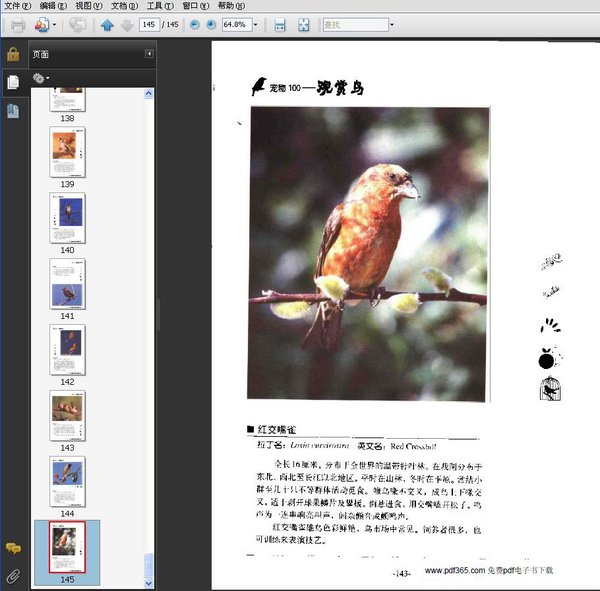Select page 143 thumbnail
This screenshot has height=591, width=600.
[x=67, y=415]
